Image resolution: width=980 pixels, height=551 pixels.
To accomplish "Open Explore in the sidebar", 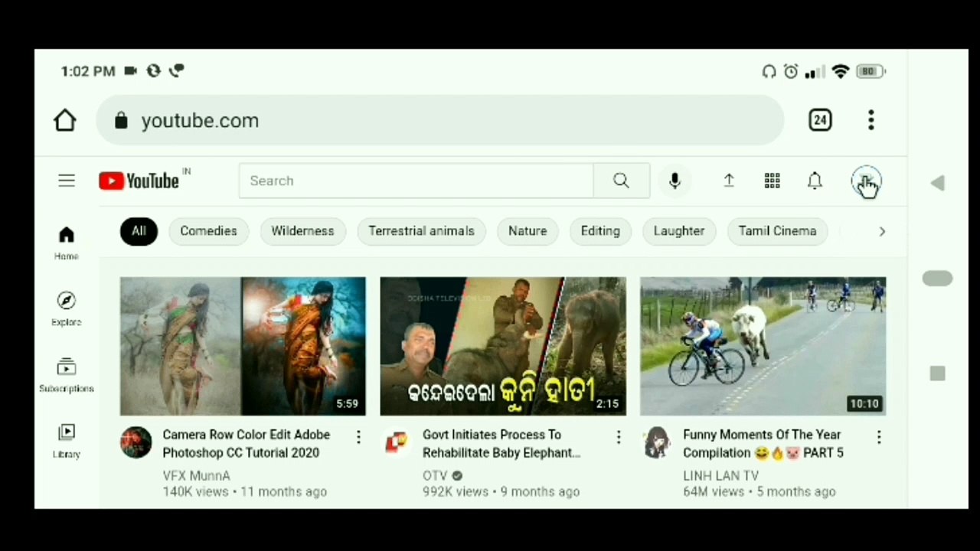I will [x=67, y=309].
